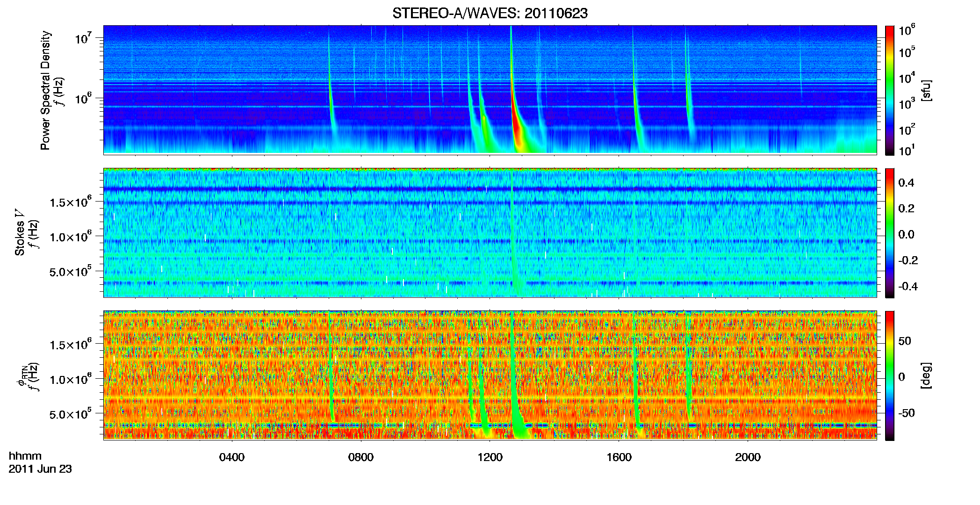Click the "[deg]" colorbar unit label
This screenshot has height=505, width=980.
[926, 375]
